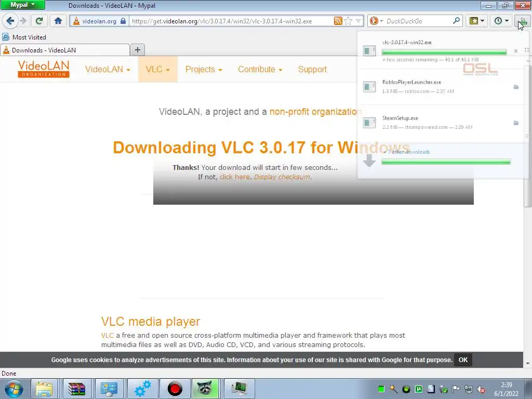
Task: Cancel the vlc-3.0.17.4-win32.exe download
Action: pos(516,51)
